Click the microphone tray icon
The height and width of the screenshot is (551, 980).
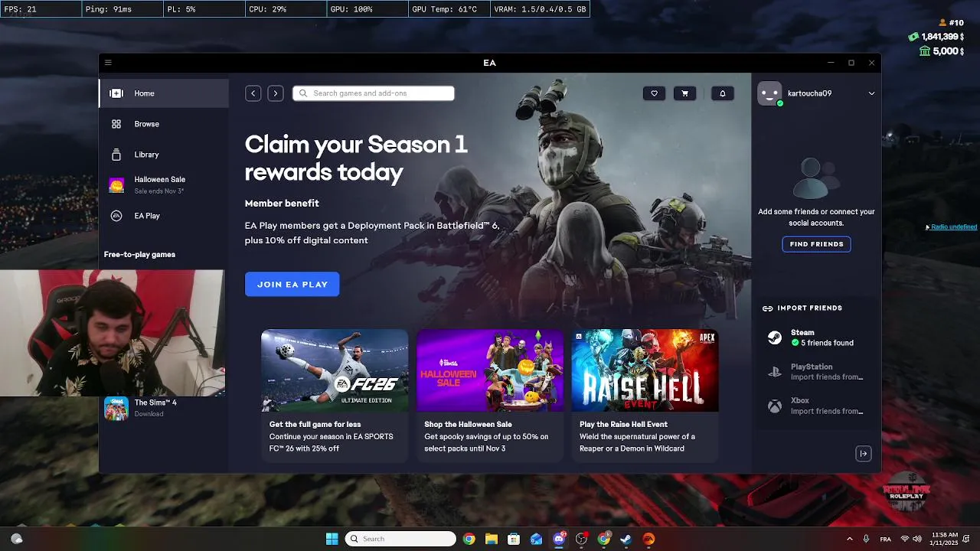(866, 539)
